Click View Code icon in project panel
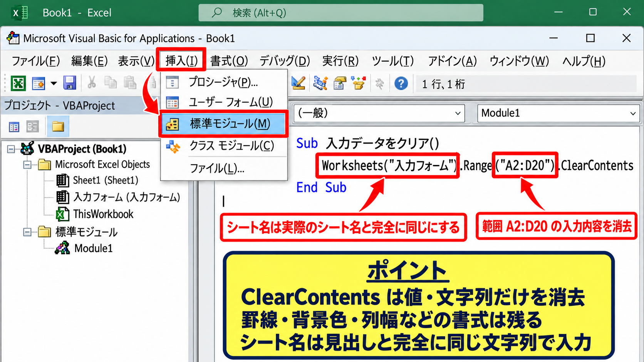 14,127
